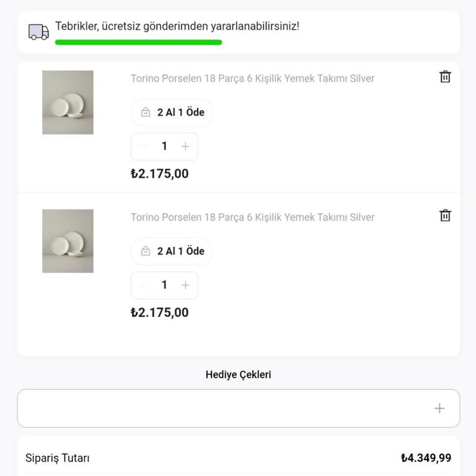Decrease quantity of the first cart item

(x=144, y=146)
